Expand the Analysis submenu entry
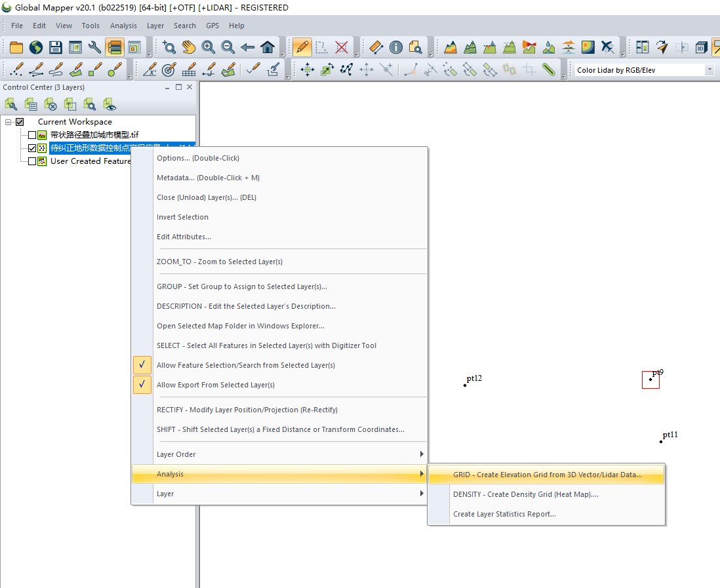Viewport: 720px width, 588px height. pos(279,474)
